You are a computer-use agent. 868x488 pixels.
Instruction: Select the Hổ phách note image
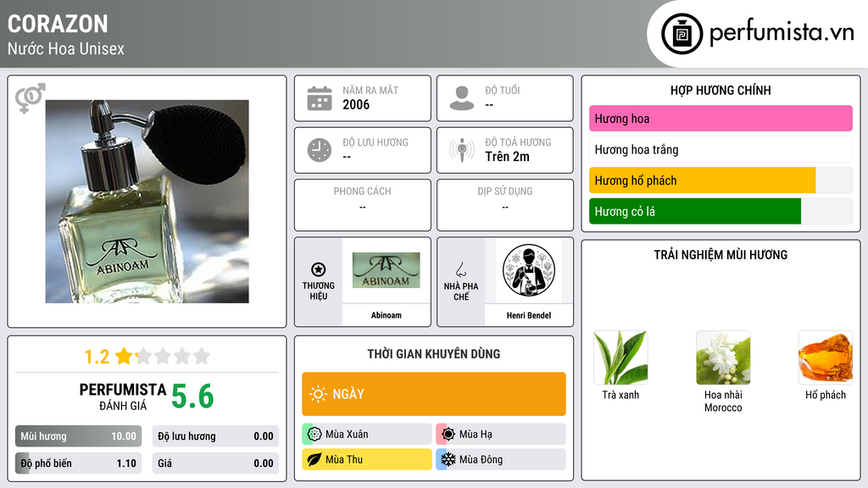click(826, 358)
